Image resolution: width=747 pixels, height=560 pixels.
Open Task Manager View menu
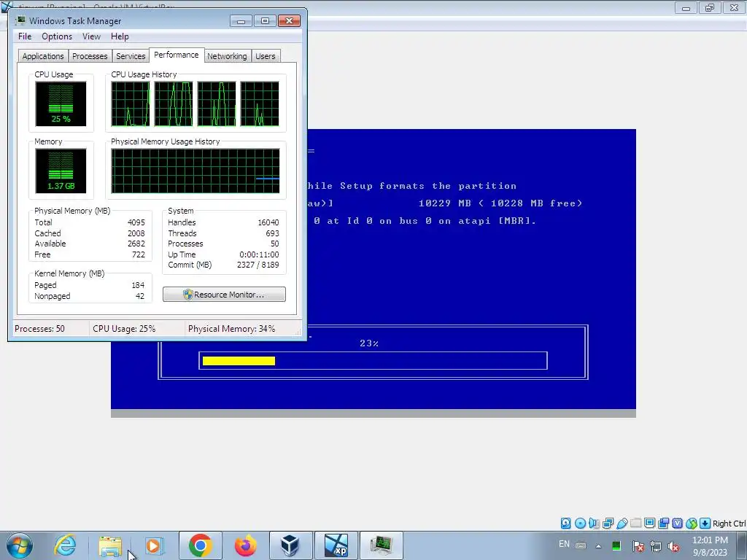coord(91,36)
